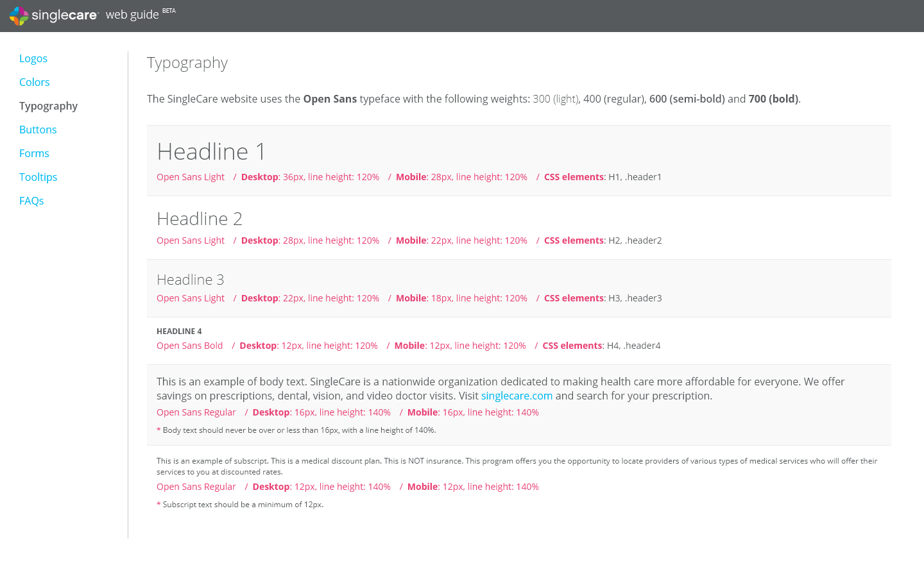Image resolution: width=924 pixels, height=563 pixels.
Task: Open Tooltips from the sidebar
Action: [38, 177]
